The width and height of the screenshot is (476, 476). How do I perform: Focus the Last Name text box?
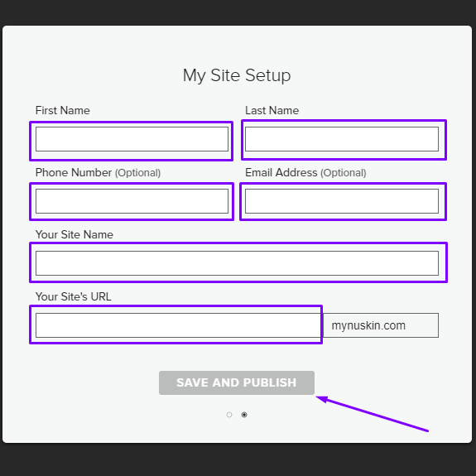click(x=342, y=139)
